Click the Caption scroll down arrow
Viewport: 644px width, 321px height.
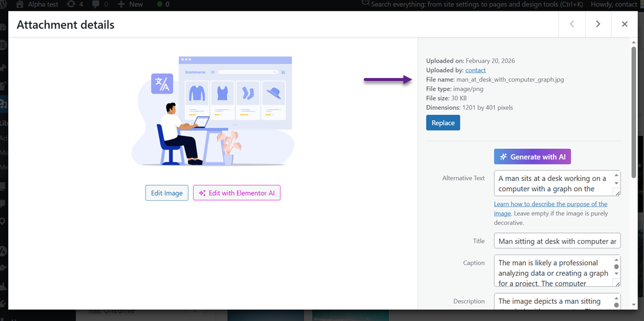616,273
